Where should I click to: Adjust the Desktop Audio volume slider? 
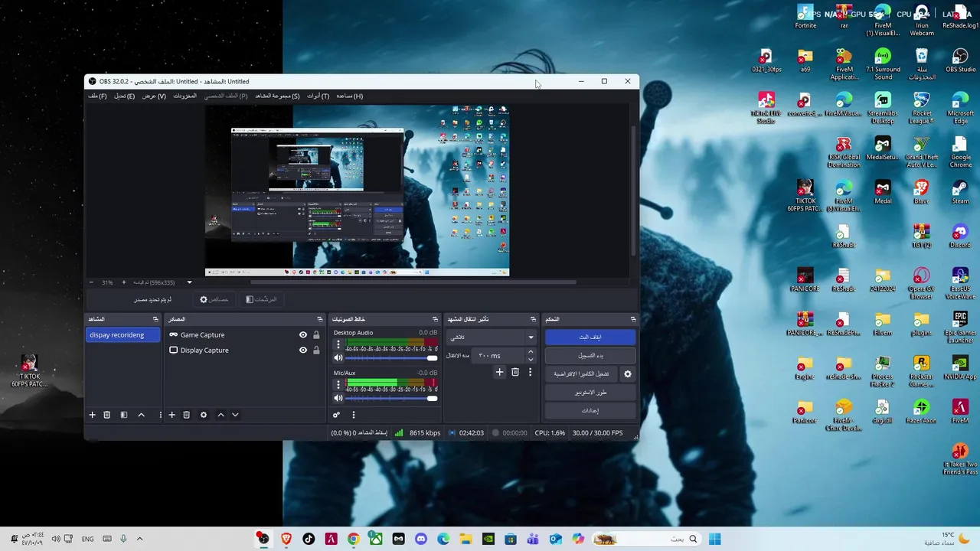tap(391, 358)
